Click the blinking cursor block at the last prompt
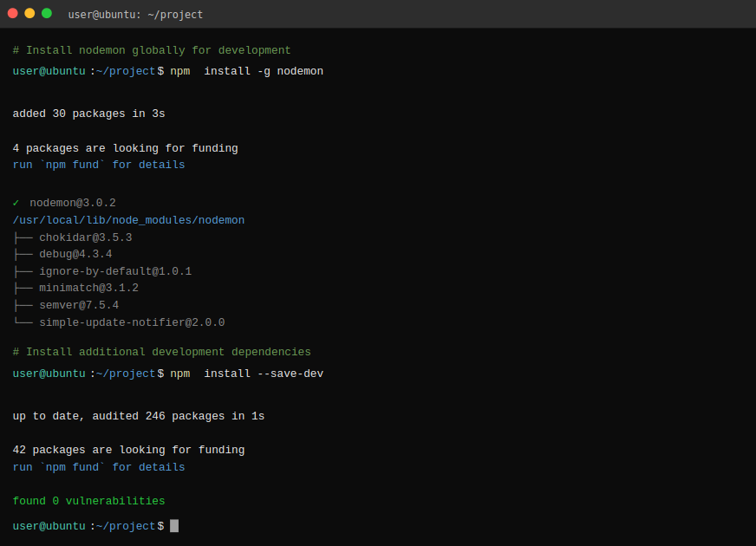756x546 pixels. point(174,526)
